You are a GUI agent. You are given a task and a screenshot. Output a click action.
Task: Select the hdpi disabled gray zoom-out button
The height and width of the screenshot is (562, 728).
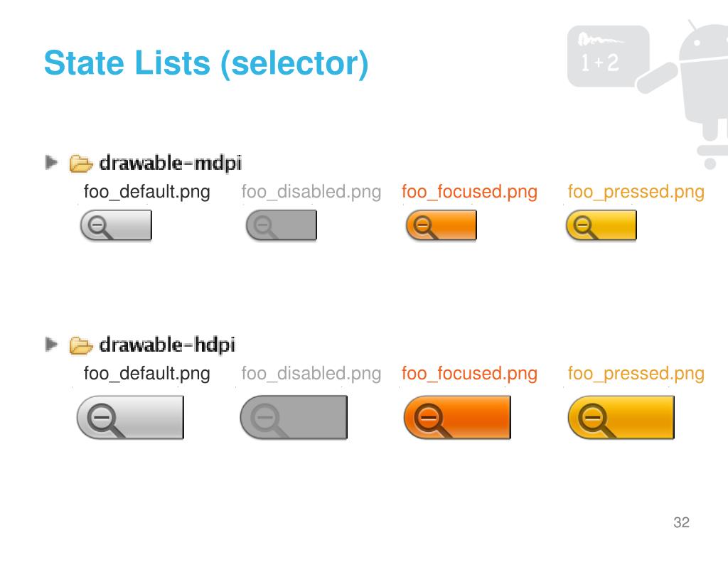(x=294, y=417)
